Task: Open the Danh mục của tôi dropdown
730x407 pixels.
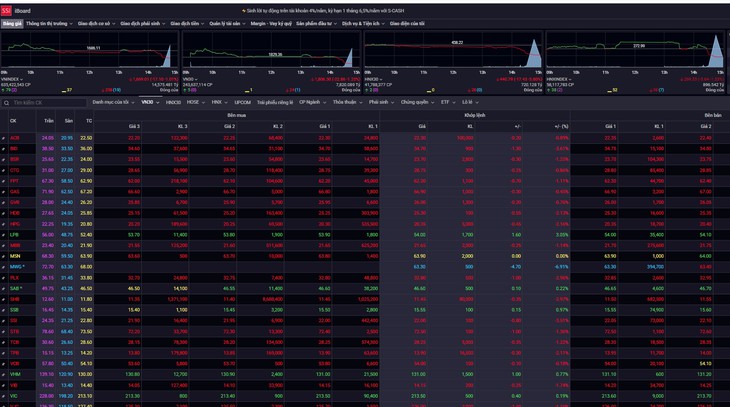Action: coord(113,102)
